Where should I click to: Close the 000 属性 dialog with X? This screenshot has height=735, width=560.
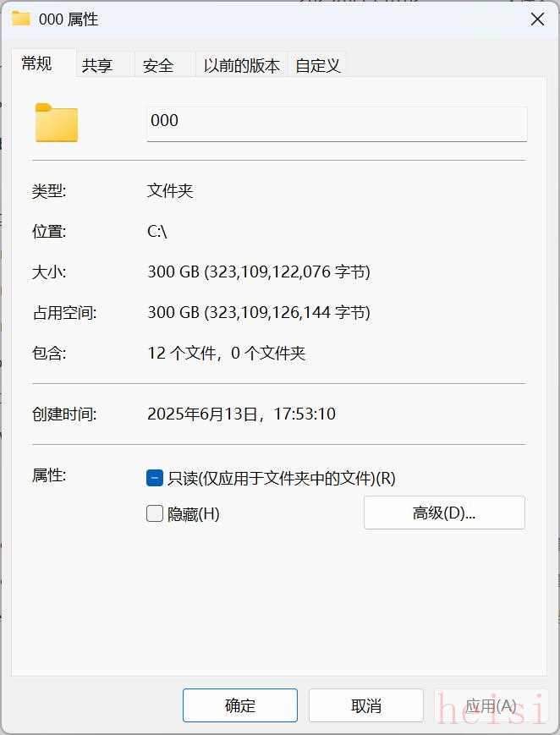(x=537, y=19)
